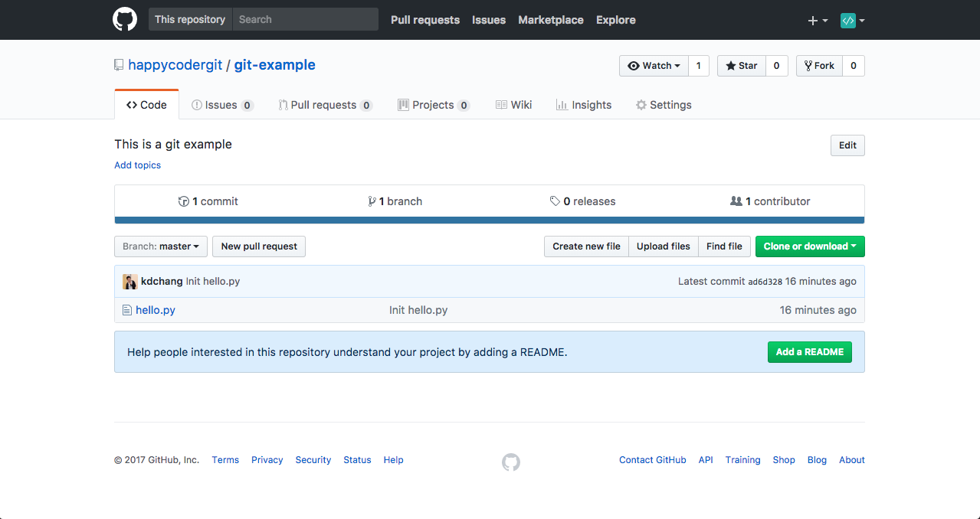
Task: Click New pull request button
Action: point(259,246)
